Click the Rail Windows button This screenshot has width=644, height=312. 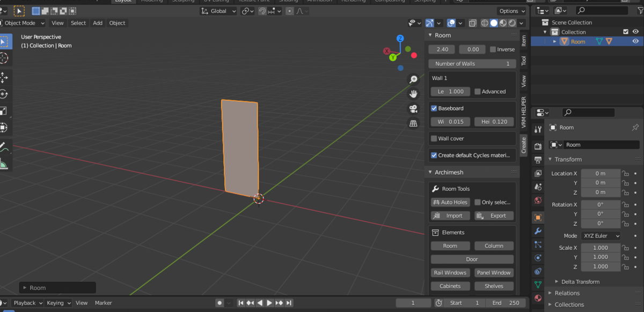(x=450, y=273)
